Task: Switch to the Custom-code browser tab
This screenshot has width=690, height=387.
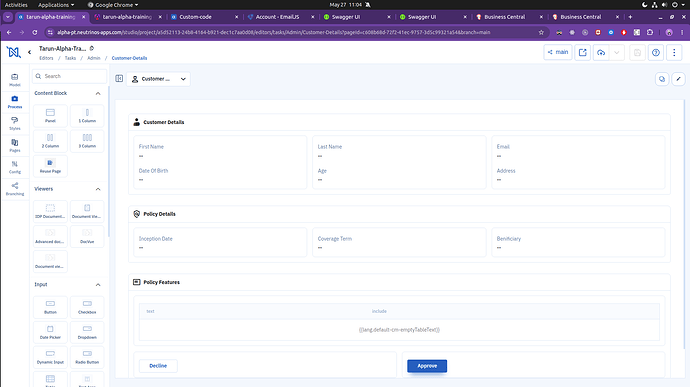Action: [x=204, y=17]
